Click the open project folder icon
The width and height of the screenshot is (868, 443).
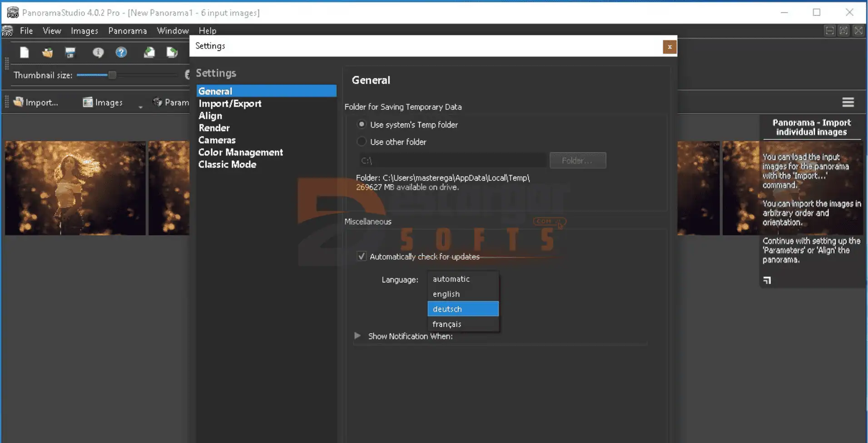47,53
